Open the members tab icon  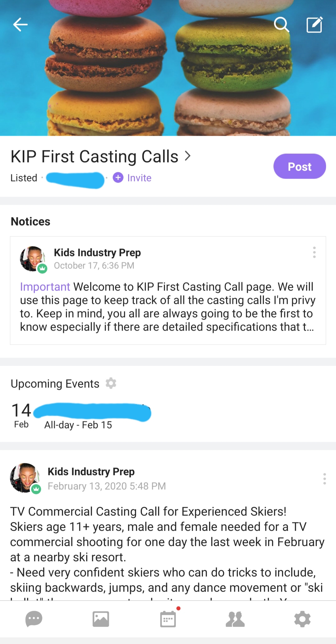click(235, 619)
